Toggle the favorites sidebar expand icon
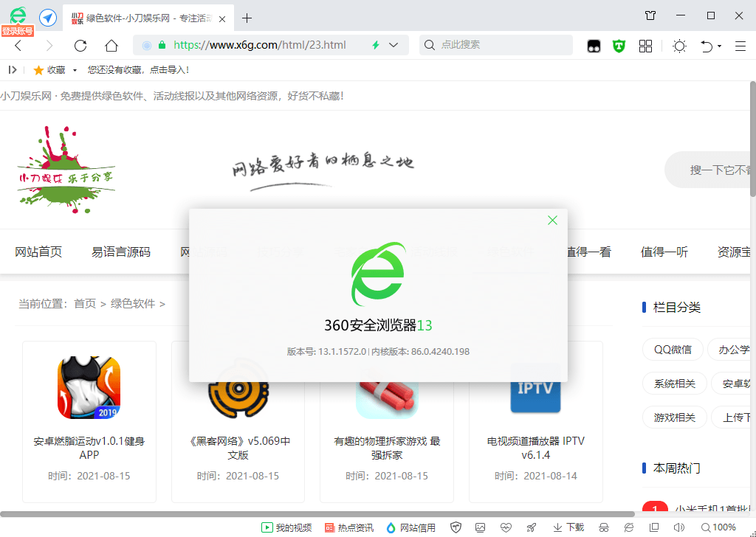The image size is (756, 537). coord(13,70)
